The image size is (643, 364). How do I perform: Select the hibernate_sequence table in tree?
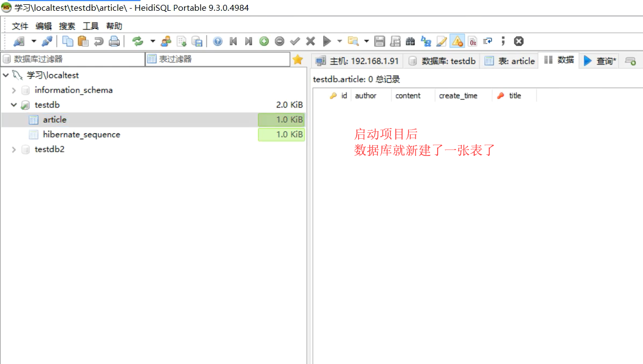pos(81,134)
